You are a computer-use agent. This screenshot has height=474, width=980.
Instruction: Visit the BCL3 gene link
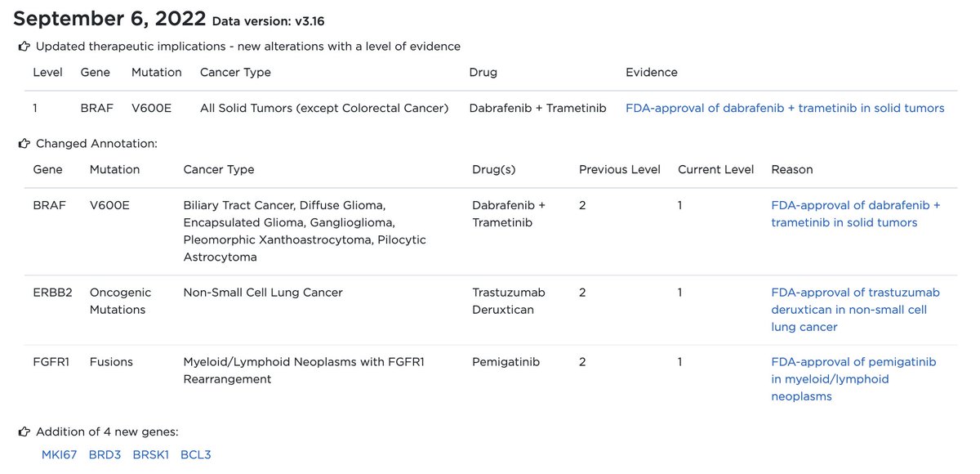click(x=196, y=454)
